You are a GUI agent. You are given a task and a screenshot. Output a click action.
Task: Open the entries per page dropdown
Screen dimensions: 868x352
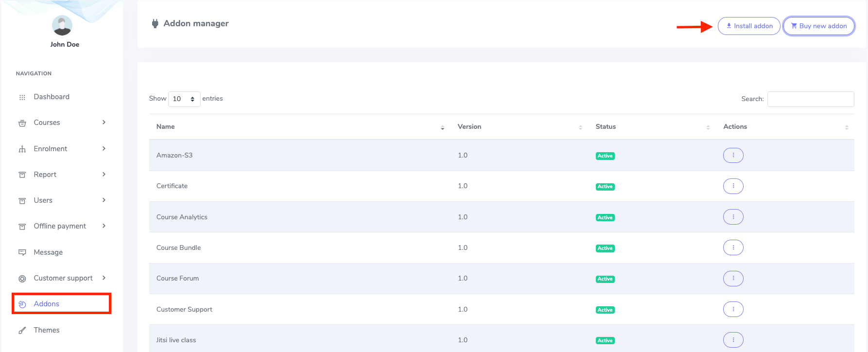pos(184,99)
